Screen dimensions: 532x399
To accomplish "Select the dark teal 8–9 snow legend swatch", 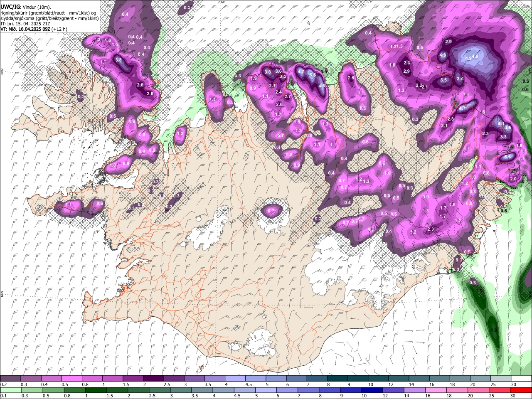I will pos(337,379).
